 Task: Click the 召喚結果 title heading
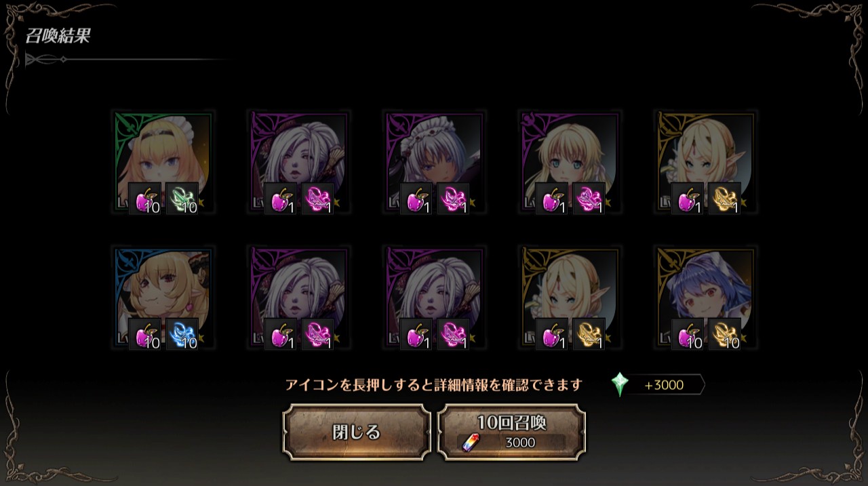pyautogui.click(x=58, y=36)
